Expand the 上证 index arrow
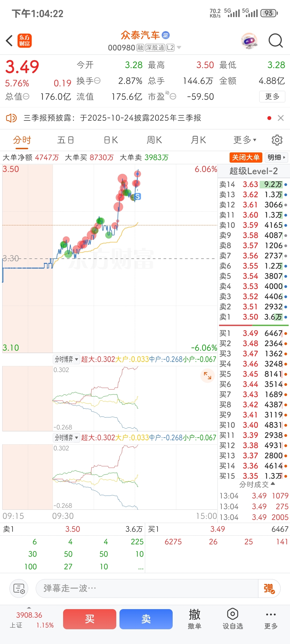This screenshot has height=644, width=290. [29, 608]
